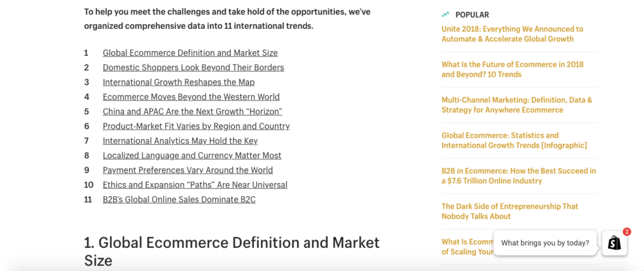Click Product-Market Fit Varies by Region link
Viewport: 644px width, 271px height.
coord(196,126)
